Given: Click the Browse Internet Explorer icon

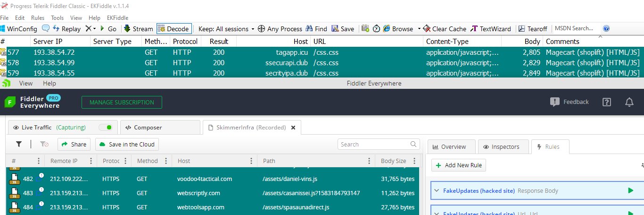Looking at the screenshot, I should (x=386, y=29).
